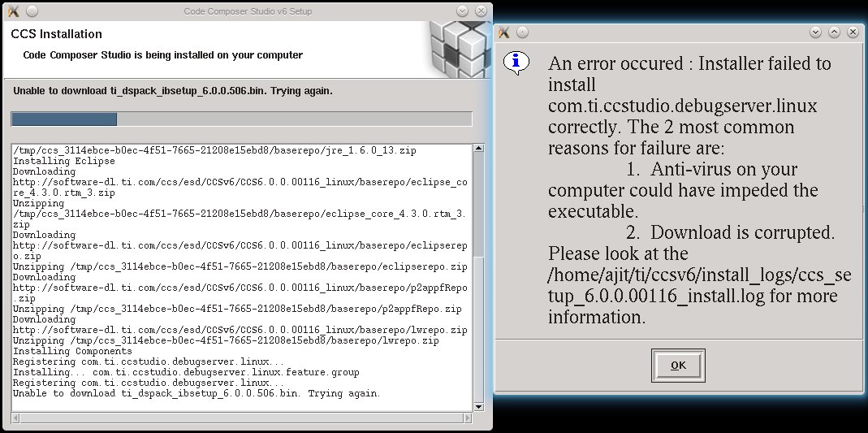Click the log horizontal scroll right arrow
The width and height of the screenshot is (868, 433).
(469, 417)
